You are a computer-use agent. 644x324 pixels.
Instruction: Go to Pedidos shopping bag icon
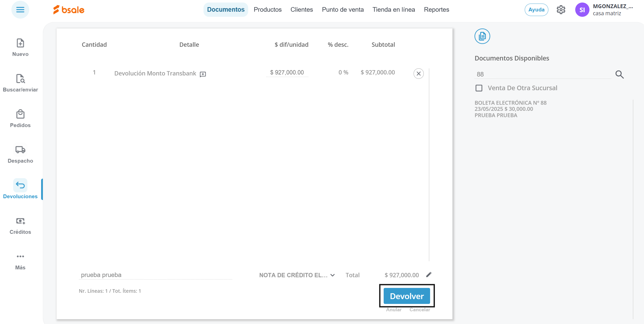click(20, 114)
